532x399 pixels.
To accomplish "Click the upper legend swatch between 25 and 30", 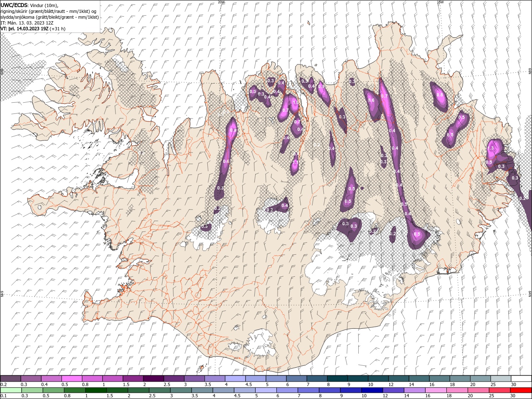I will [500, 379].
